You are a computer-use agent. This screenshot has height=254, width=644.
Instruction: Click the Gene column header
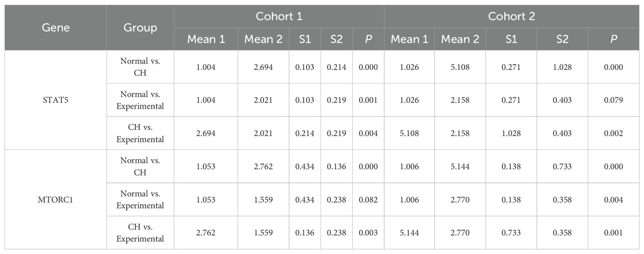56,27
